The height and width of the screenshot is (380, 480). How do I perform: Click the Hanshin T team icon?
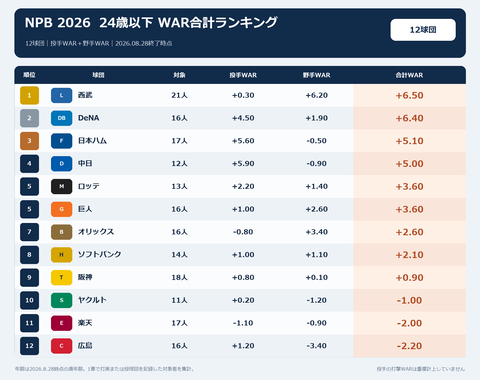61,277
